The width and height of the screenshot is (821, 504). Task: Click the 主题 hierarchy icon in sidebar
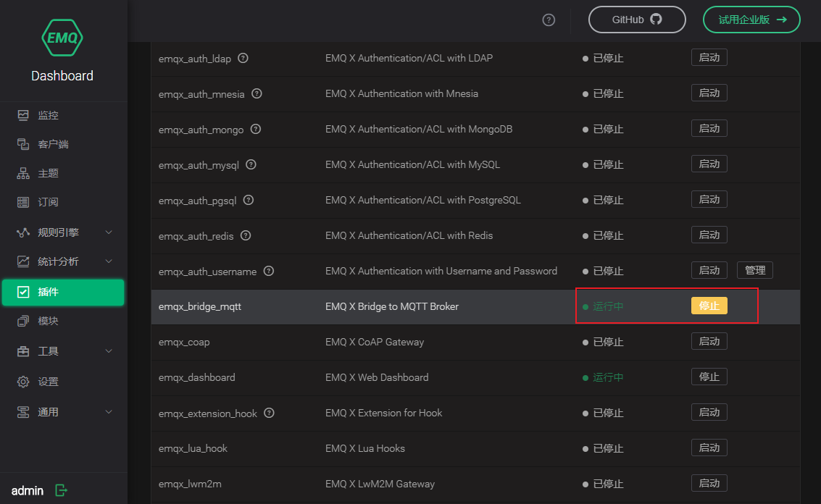coord(23,173)
